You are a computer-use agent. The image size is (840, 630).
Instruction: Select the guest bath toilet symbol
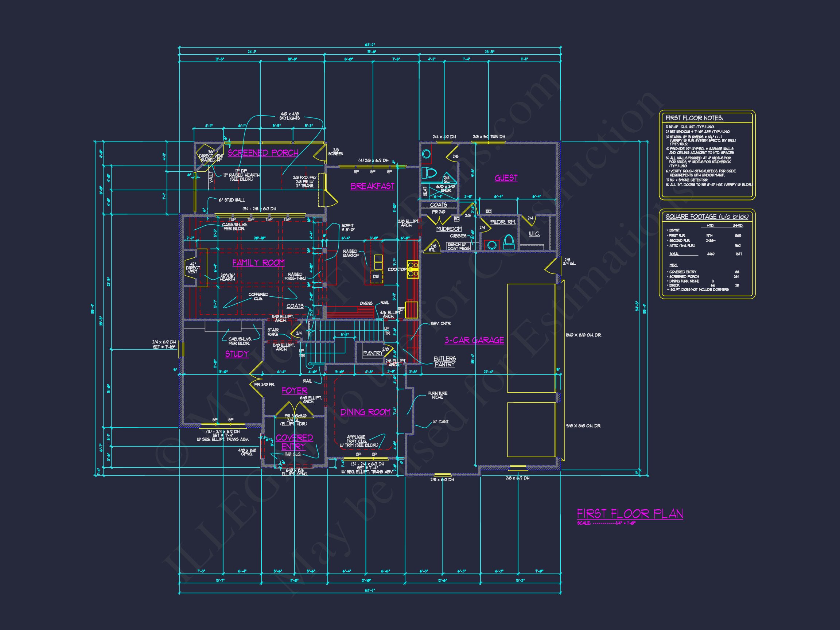click(x=429, y=174)
